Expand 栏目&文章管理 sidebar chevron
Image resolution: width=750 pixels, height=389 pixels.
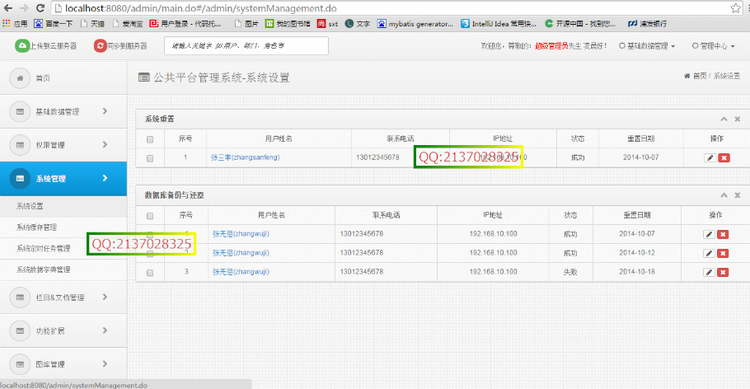click(x=105, y=297)
